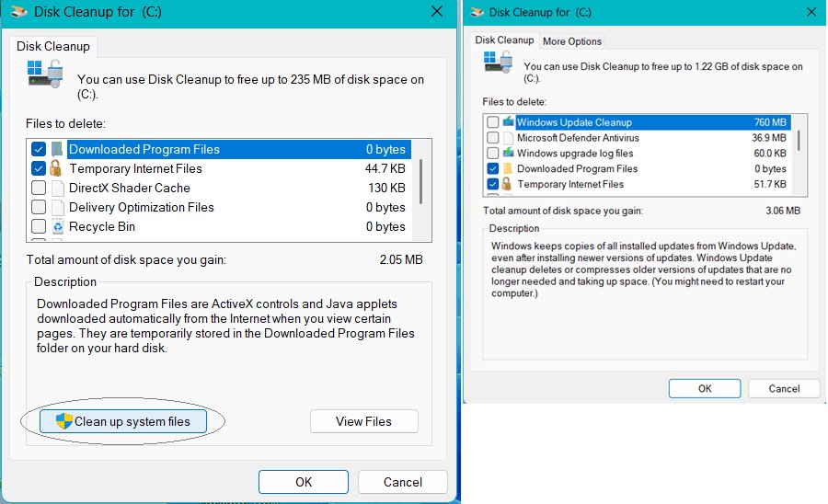Image resolution: width=828 pixels, height=504 pixels.
Task: Click the right file list scrollbar
Action: pos(799,141)
